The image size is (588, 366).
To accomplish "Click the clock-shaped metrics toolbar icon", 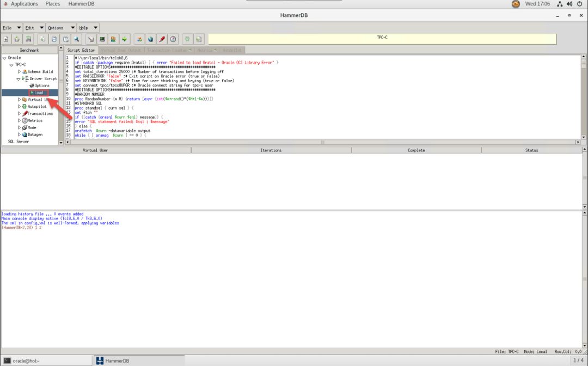I will (x=173, y=39).
